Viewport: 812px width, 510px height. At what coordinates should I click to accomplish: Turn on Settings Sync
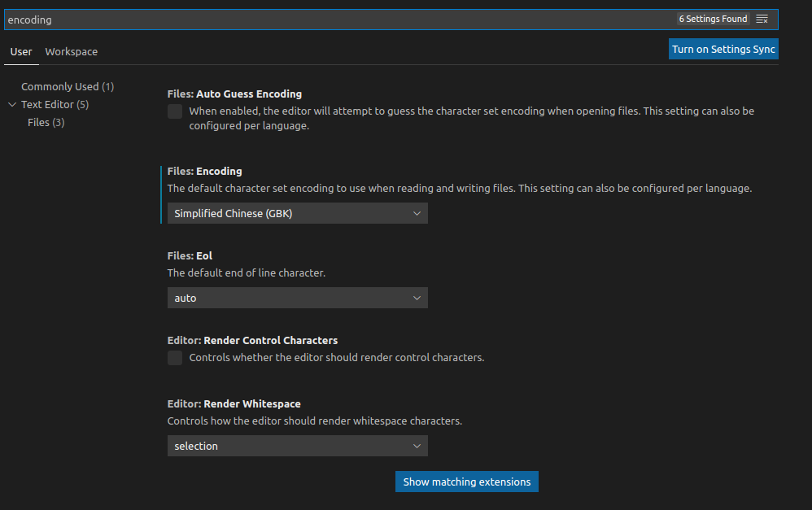click(x=723, y=49)
